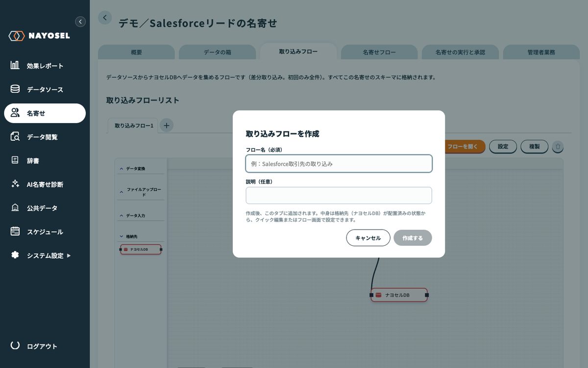Switch to the 名寄せの実行と承認 tab
Image resolution: width=588 pixels, height=368 pixels.
pos(460,52)
